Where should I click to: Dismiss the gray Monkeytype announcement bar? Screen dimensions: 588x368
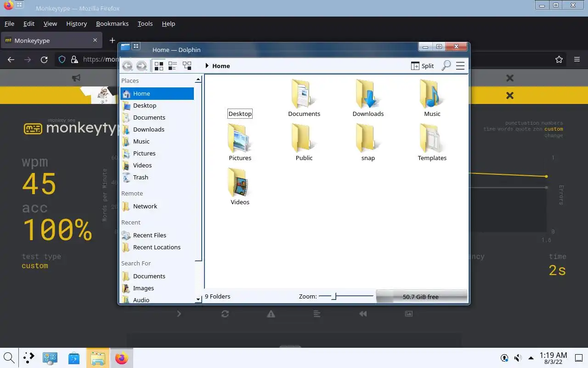pyautogui.click(x=509, y=78)
